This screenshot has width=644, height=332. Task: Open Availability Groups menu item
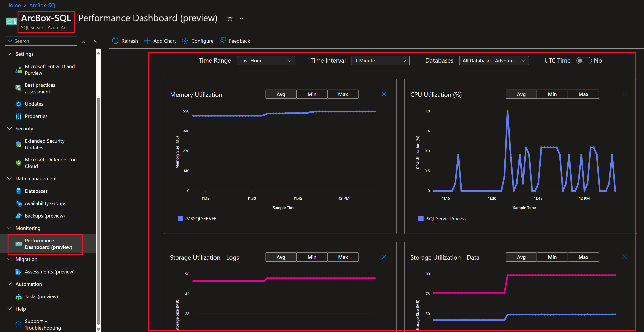(45, 203)
